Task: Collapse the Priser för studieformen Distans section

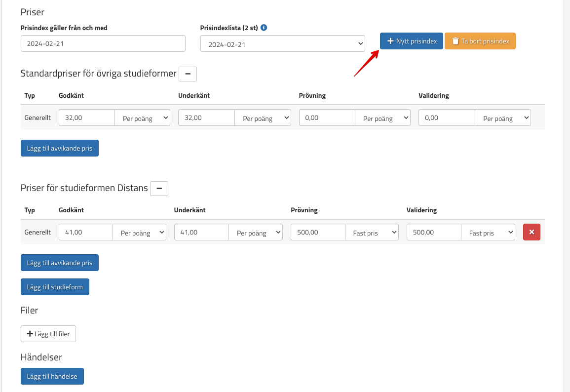Action: (159, 189)
